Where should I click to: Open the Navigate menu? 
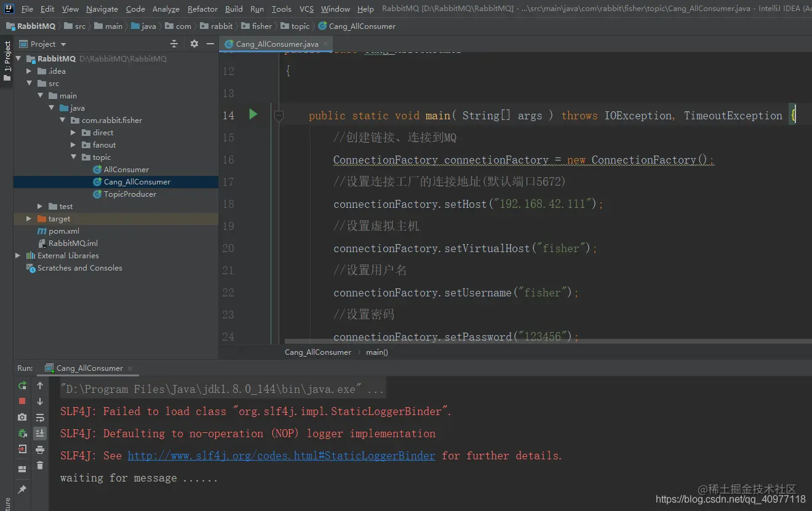102,9
